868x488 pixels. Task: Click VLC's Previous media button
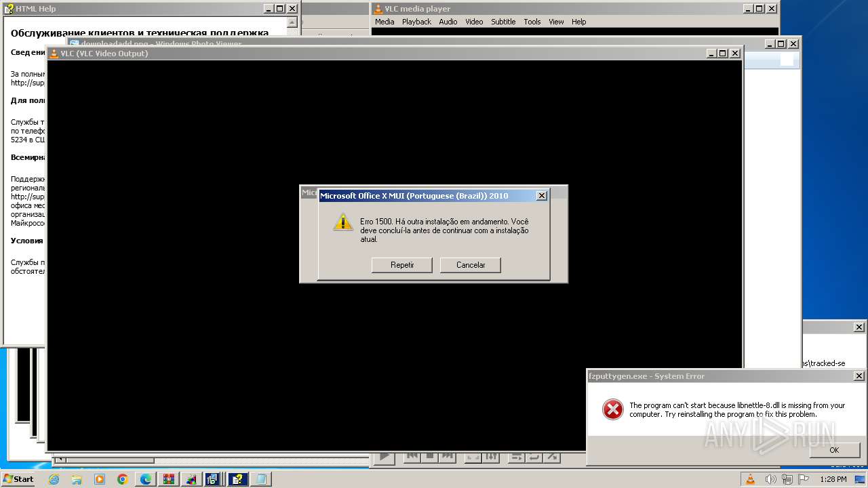pos(412,457)
